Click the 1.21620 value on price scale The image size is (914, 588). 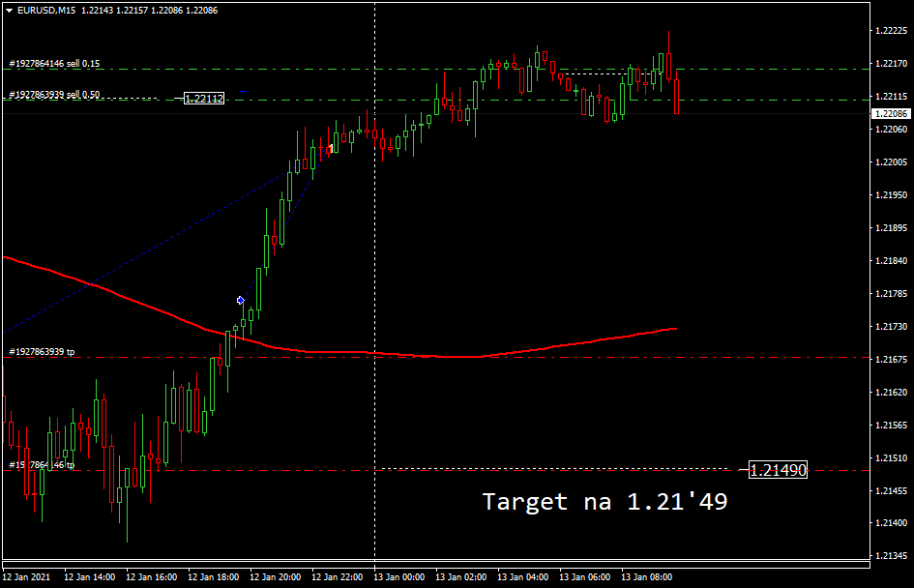pos(892,393)
